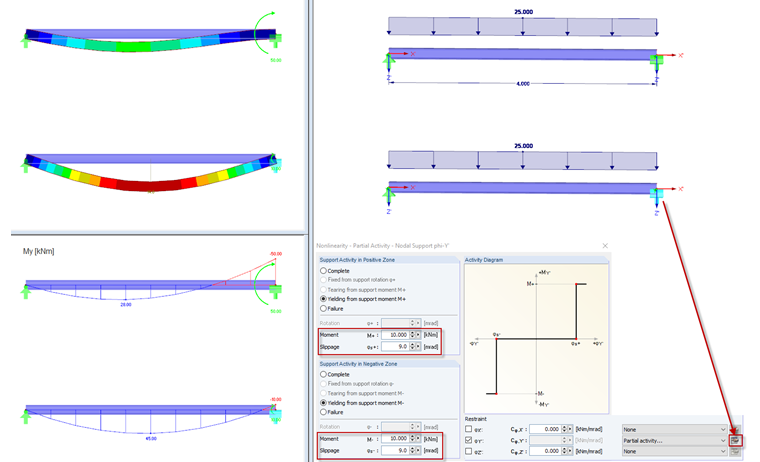Click the spinner on C-phi X field
Viewport: 760px width, 462px height.
564,429
